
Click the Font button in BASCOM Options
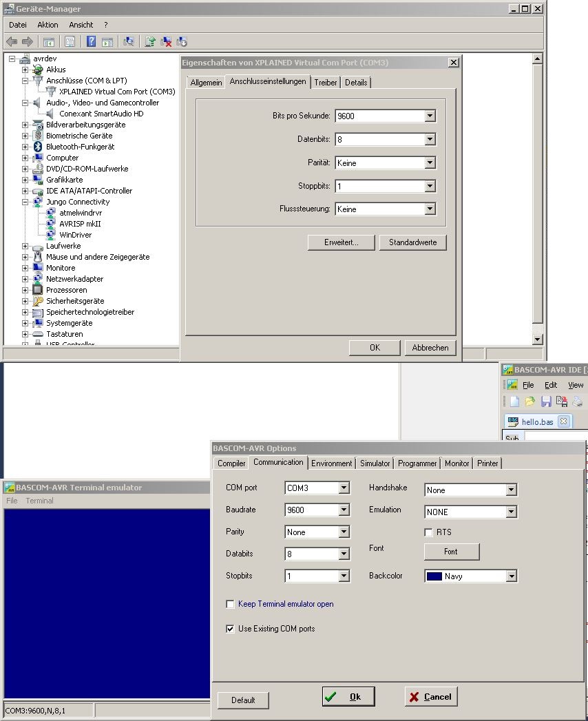tap(452, 552)
